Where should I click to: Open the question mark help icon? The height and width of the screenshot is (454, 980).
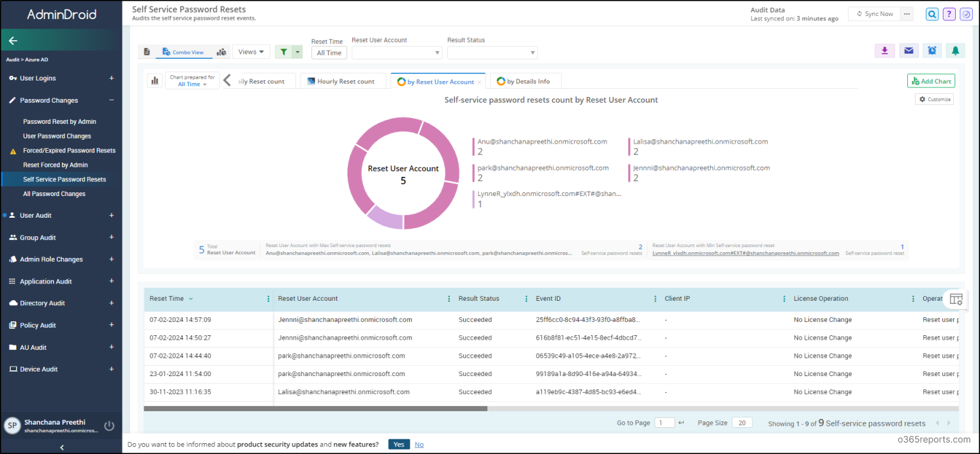point(949,14)
